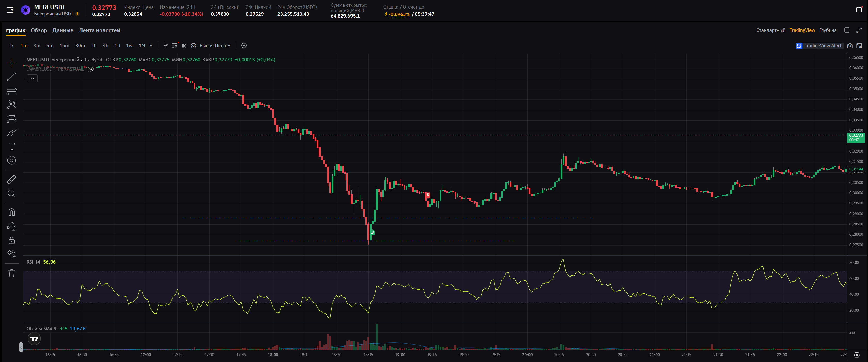Collapse the indicator legend chevron
The image size is (868, 362).
click(32, 78)
